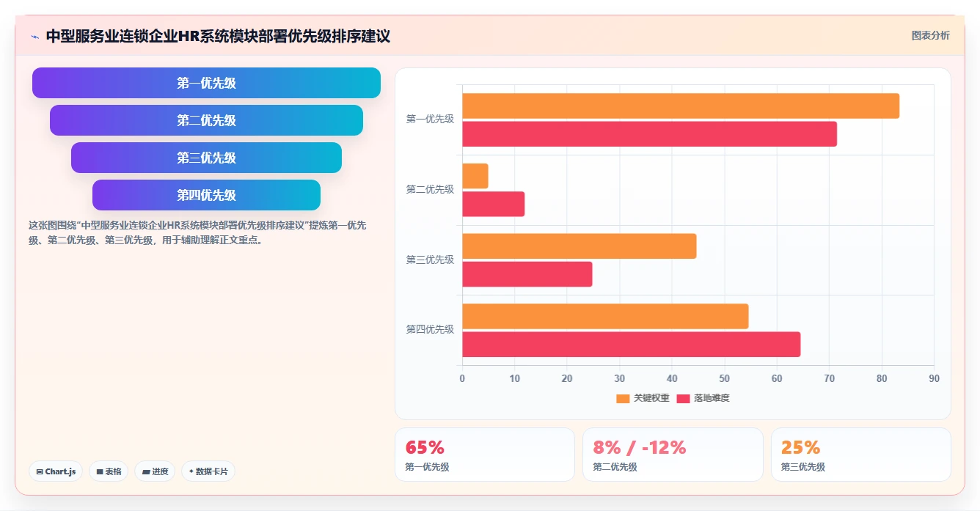Toggle the 落地难度 legend item
Screen dimensions: 980x511
click(703, 398)
